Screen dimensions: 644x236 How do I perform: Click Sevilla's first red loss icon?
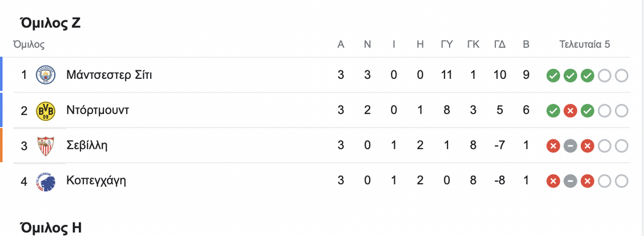click(x=553, y=146)
